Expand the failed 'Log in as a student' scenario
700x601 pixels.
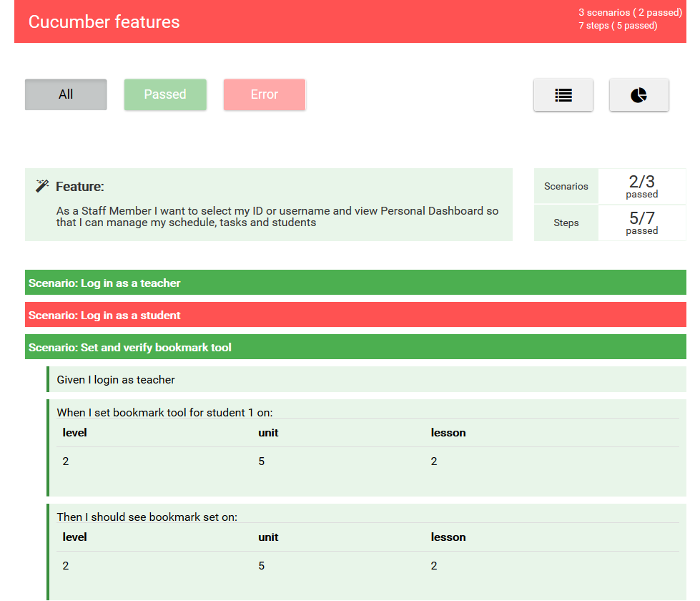104,315
